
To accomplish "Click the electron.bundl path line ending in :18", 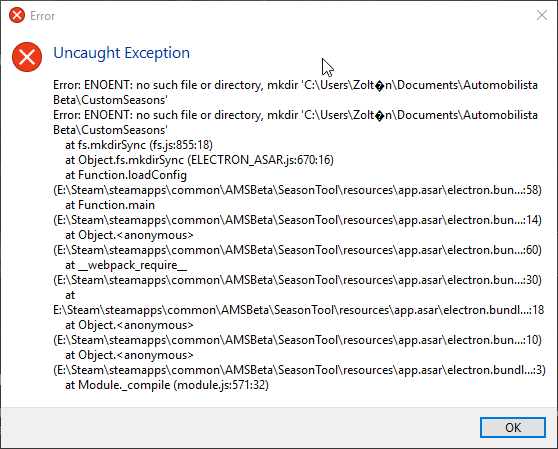I will pyautogui.click(x=299, y=310).
